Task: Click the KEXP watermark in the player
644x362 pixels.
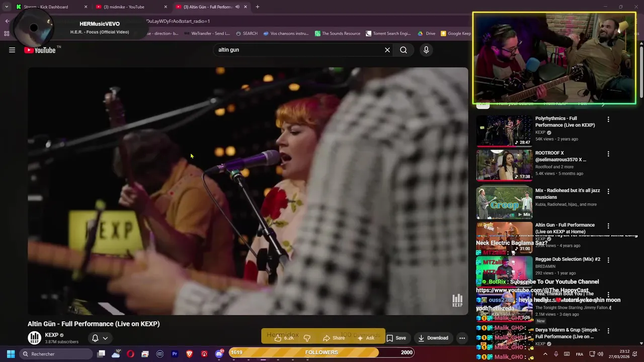Action: click(x=457, y=300)
